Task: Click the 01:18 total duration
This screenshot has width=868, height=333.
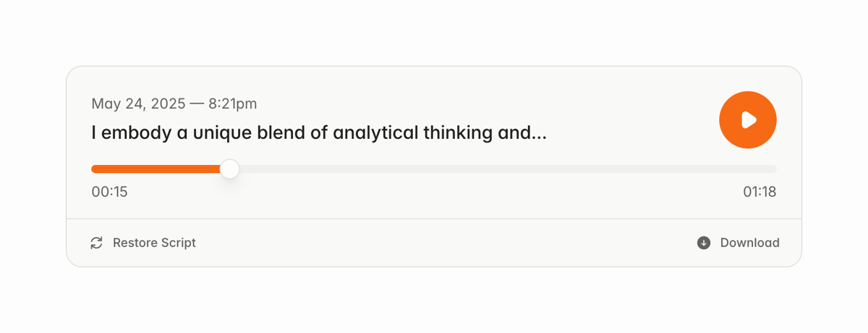Action: pyautogui.click(x=759, y=192)
